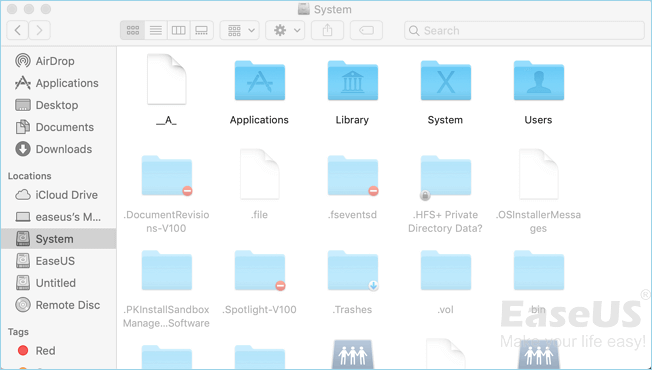Select the .file document icon
Screen dimensions: 652x370
(x=259, y=174)
